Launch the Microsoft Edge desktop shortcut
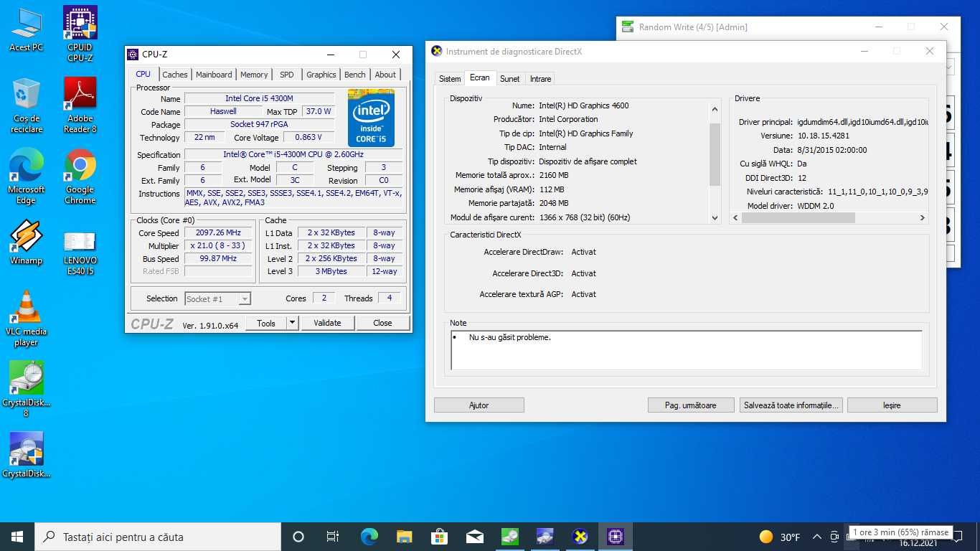 [27, 176]
